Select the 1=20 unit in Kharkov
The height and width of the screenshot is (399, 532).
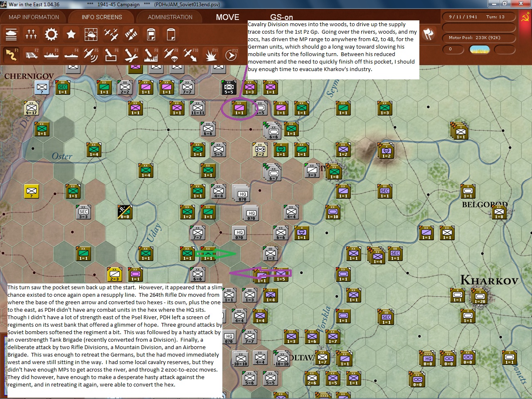point(480,297)
